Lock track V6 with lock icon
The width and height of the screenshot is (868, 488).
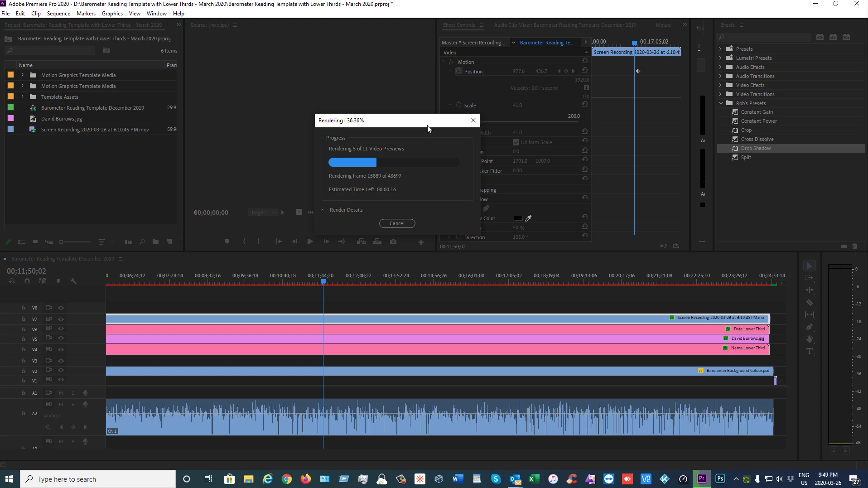[24, 329]
